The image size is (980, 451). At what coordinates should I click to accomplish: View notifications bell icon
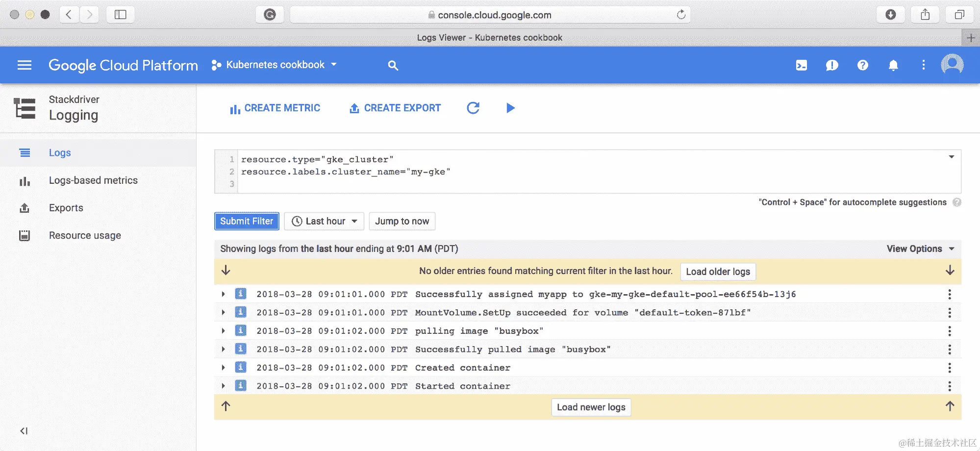pos(893,65)
